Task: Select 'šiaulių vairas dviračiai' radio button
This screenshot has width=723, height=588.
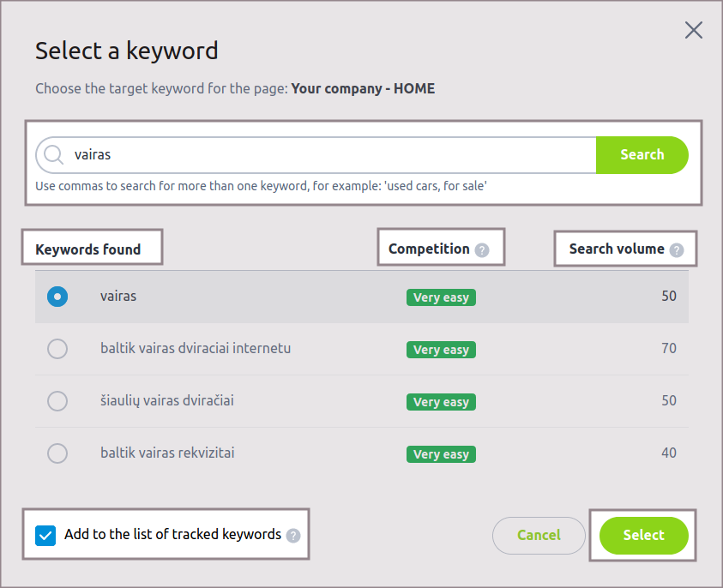Action: point(57,401)
